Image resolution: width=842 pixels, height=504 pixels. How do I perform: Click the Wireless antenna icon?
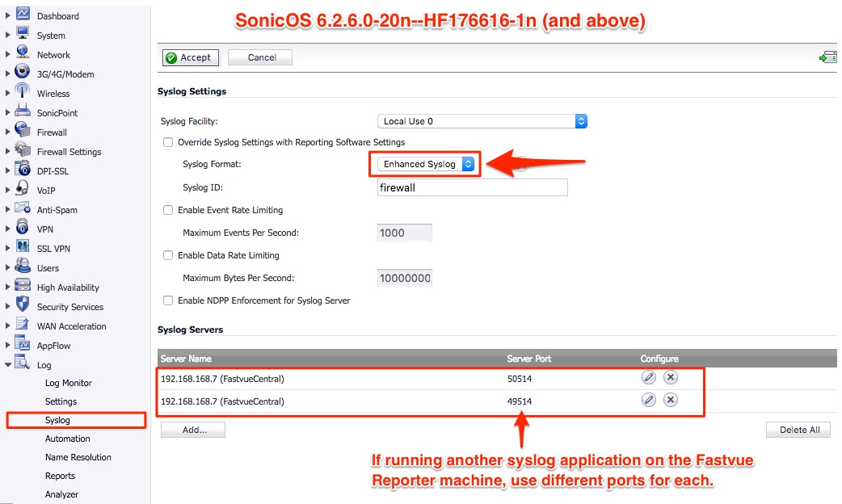(x=23, y=91)
